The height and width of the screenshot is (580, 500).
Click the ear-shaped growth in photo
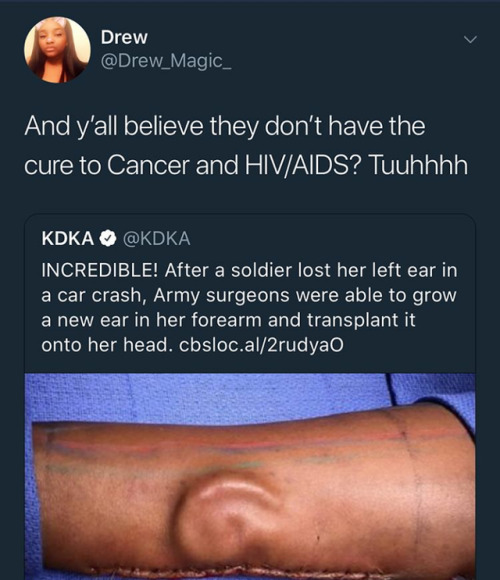click(226, 522)
